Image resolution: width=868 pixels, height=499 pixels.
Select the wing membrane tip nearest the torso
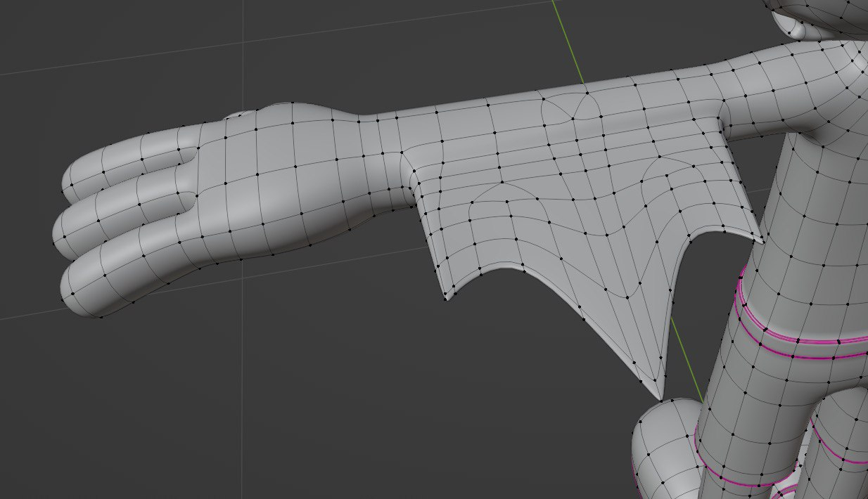pyautogui.click(x=760, y=240)
